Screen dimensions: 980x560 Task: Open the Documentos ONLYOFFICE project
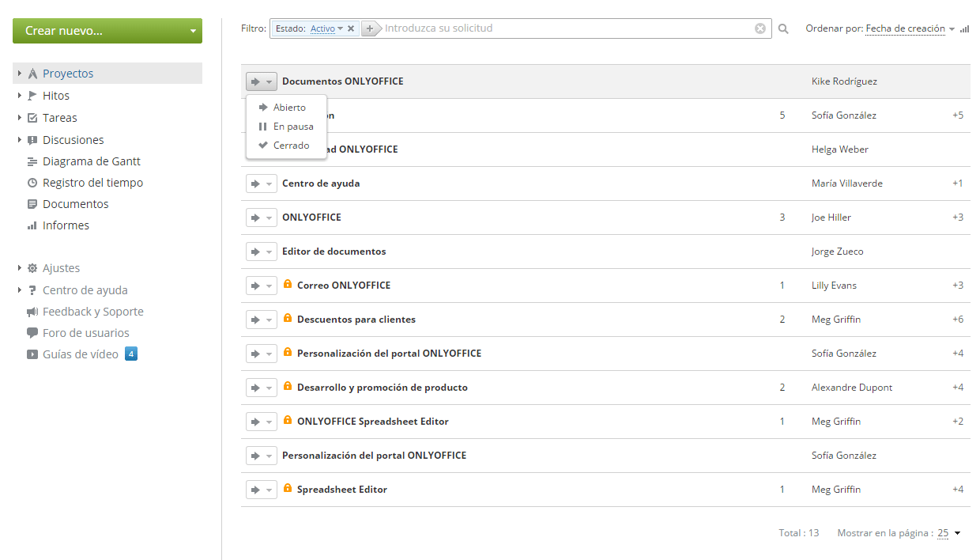pyautogui.click(x=343, y=81)
